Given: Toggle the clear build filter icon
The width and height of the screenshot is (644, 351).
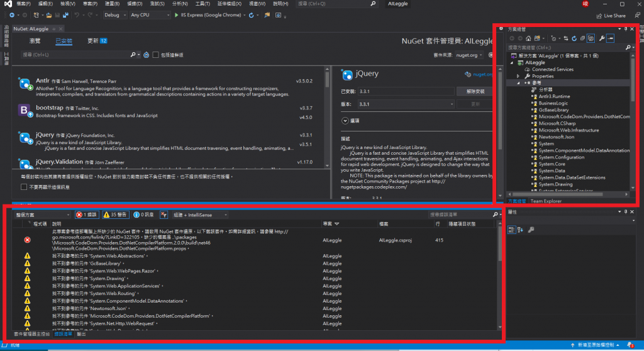Looking at the screenshot, I should pos(164,214).
